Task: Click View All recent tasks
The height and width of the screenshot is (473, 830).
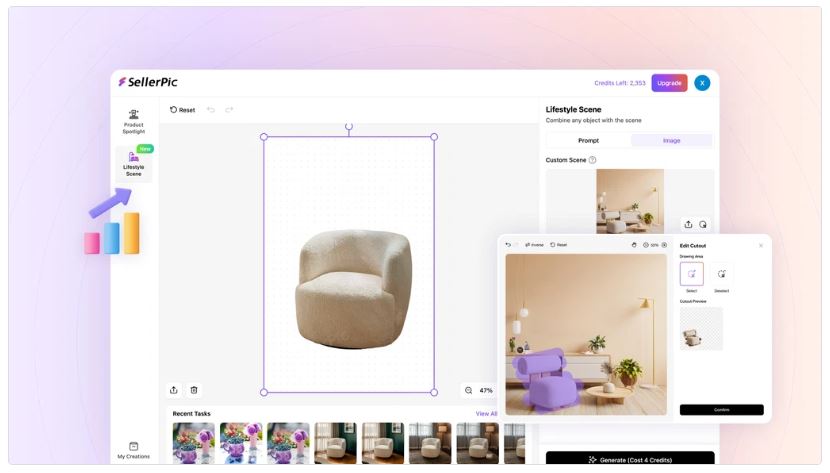Action: coord(486,414)
